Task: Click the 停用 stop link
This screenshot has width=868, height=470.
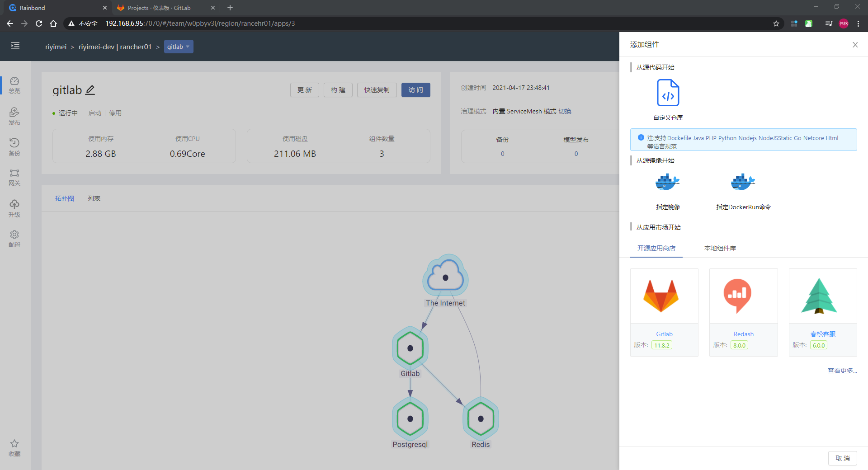Action: (x=115, y=113)
